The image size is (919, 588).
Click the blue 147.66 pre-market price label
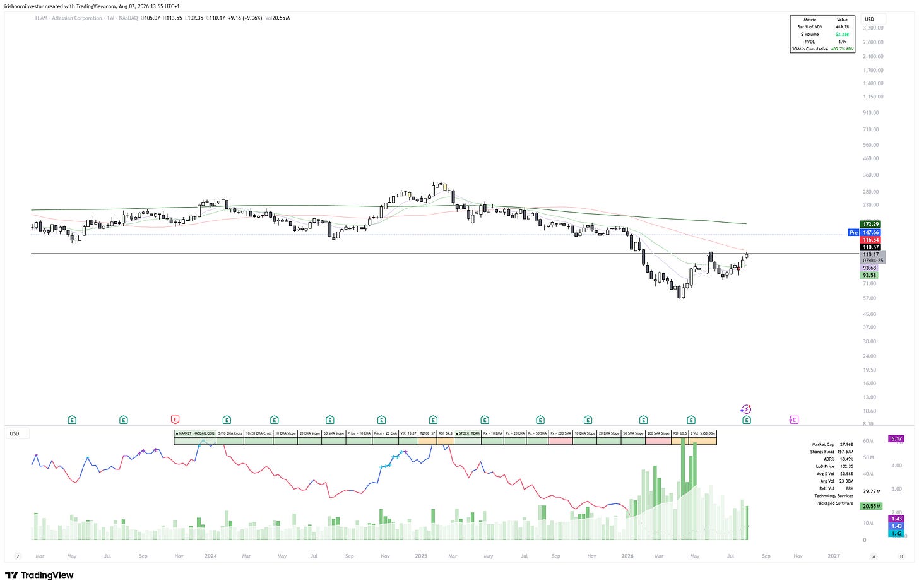click(x=871, y=233)
